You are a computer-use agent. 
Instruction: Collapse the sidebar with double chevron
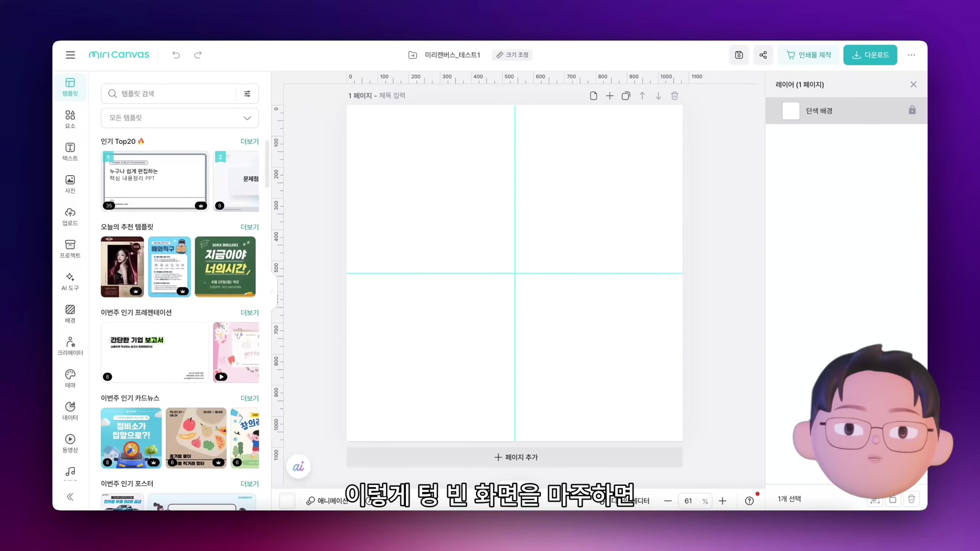pos(70,497)
